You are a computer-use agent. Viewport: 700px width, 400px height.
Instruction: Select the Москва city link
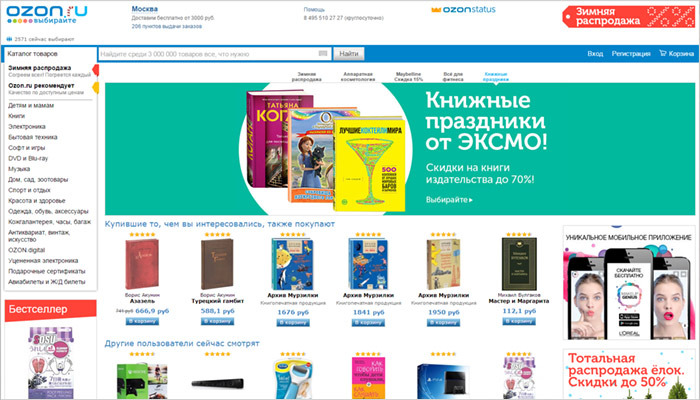(145, 9)
